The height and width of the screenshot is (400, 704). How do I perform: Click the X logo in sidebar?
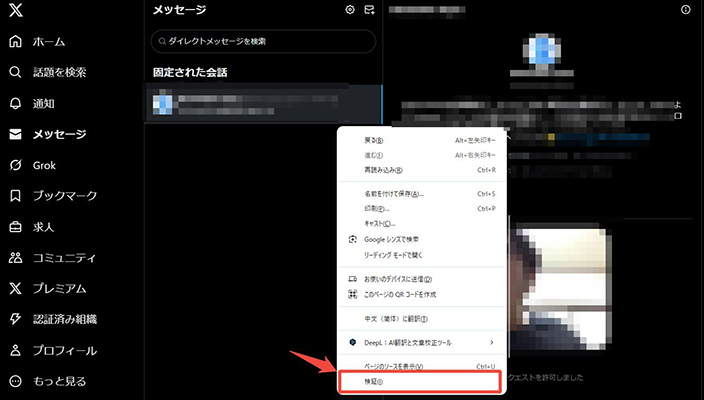click(16, 9)
